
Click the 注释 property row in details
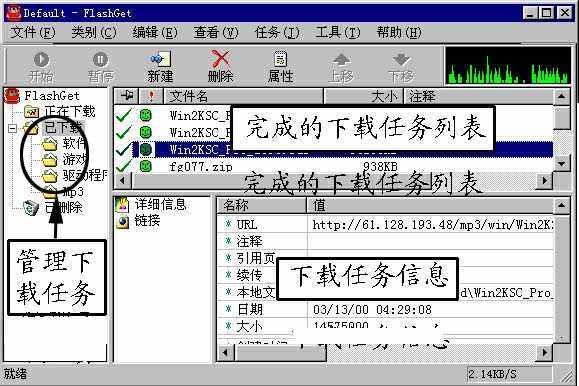(x=386, y=242)
